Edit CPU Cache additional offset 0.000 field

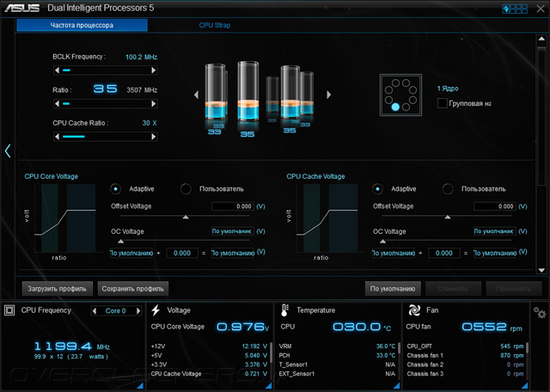click(x=444, y=253)
